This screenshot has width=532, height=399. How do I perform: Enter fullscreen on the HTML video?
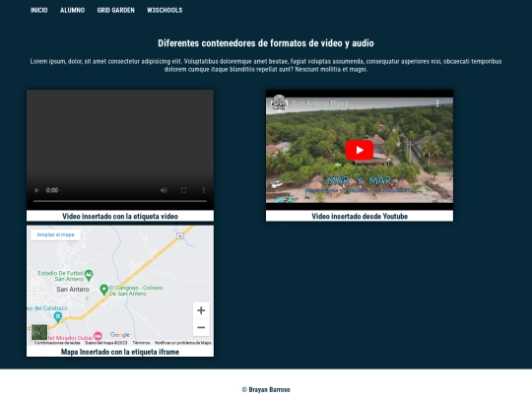[183, 190]
